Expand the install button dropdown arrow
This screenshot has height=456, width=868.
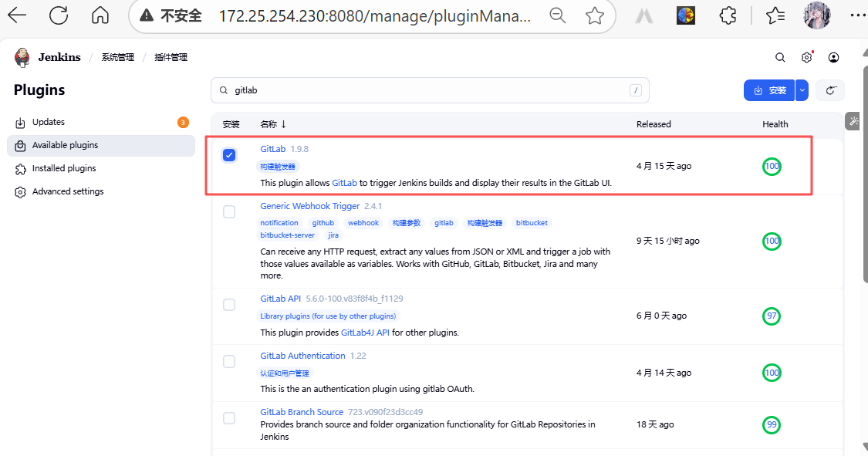(802, 90)
